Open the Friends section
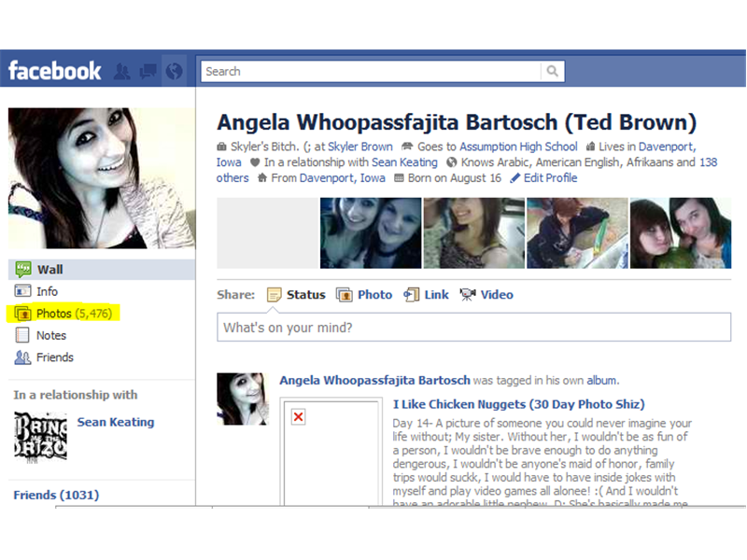Screen dimensions: 747x560 [55, 357]
